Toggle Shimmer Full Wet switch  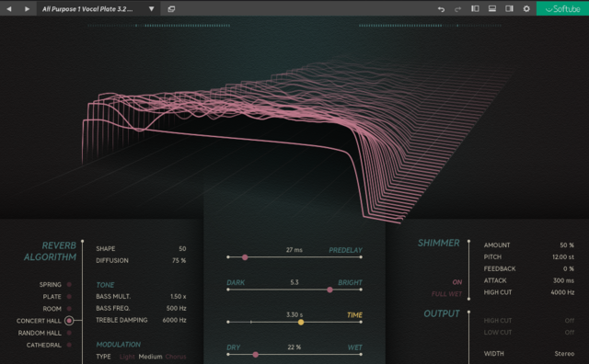pyautogui.click(x=446, y=294)
